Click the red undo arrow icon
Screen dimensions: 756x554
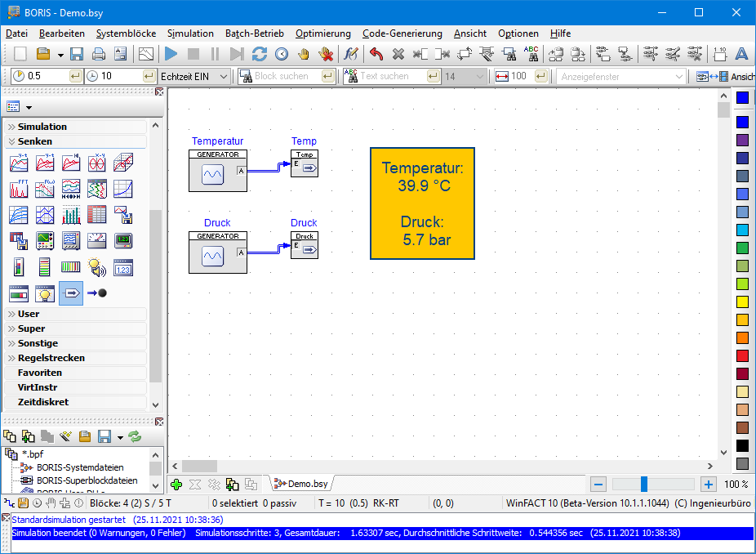click(376, 54)
